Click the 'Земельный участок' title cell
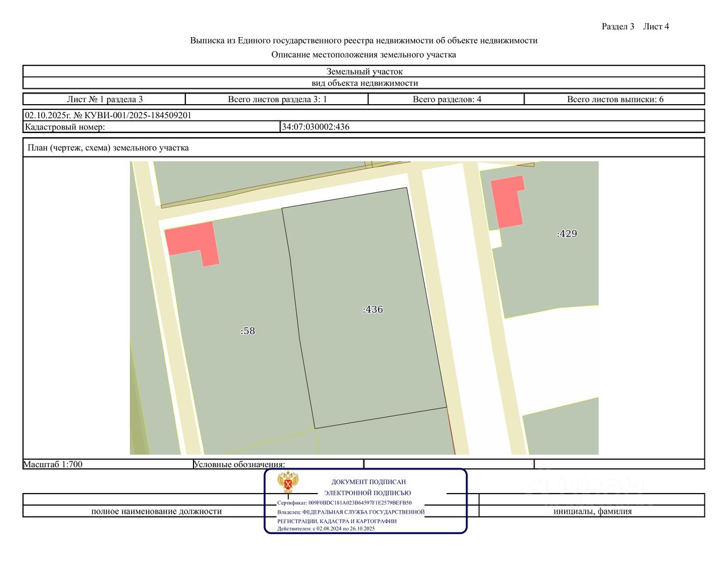This screenshot has width=728, height=563. pyautogui.click(x=364, y=71)
